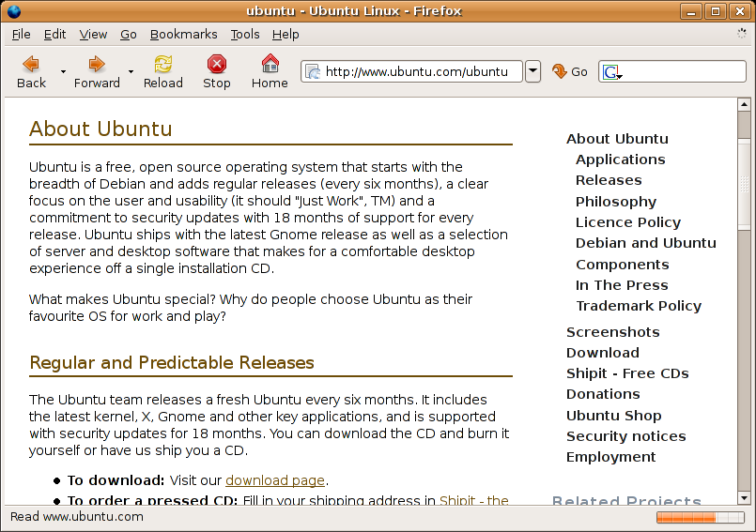Image resolution: width=756 pixels, height=532 pixels.
Task: Open the Bookmarks menu
Action: coord(183,34)
